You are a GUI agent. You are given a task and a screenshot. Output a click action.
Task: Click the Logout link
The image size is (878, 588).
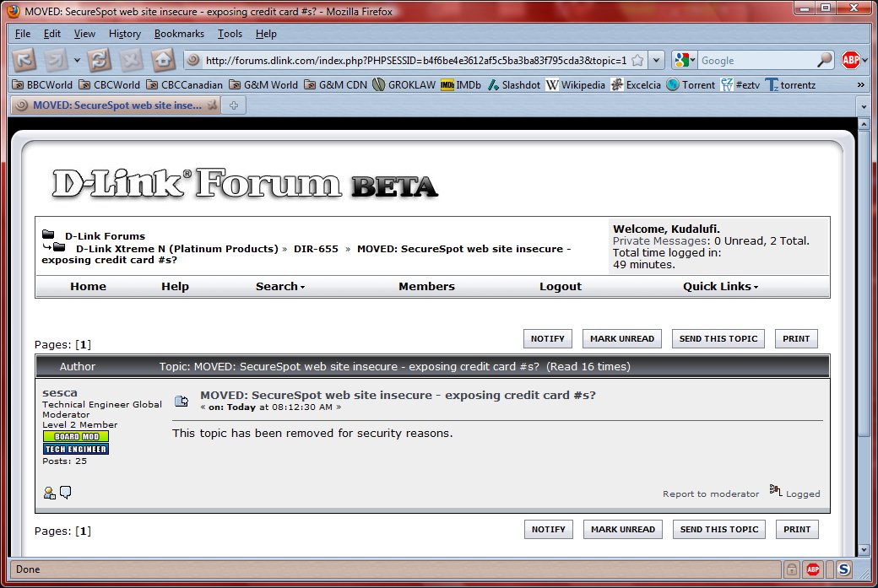[x=561, y=287]
